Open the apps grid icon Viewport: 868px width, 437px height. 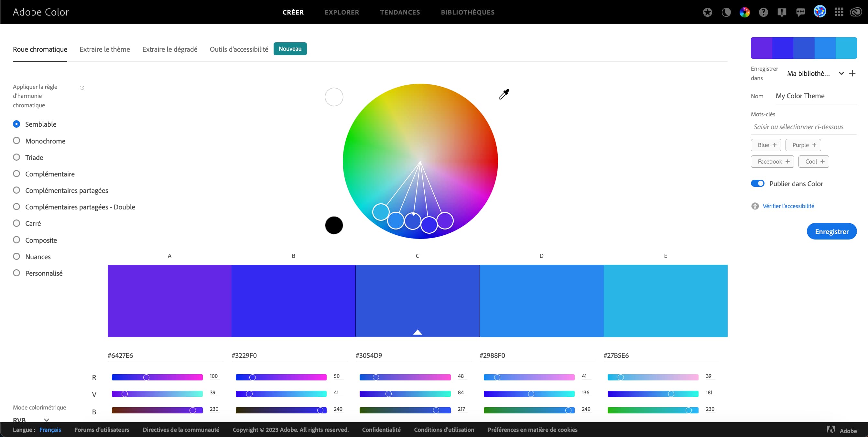[839, 13]
